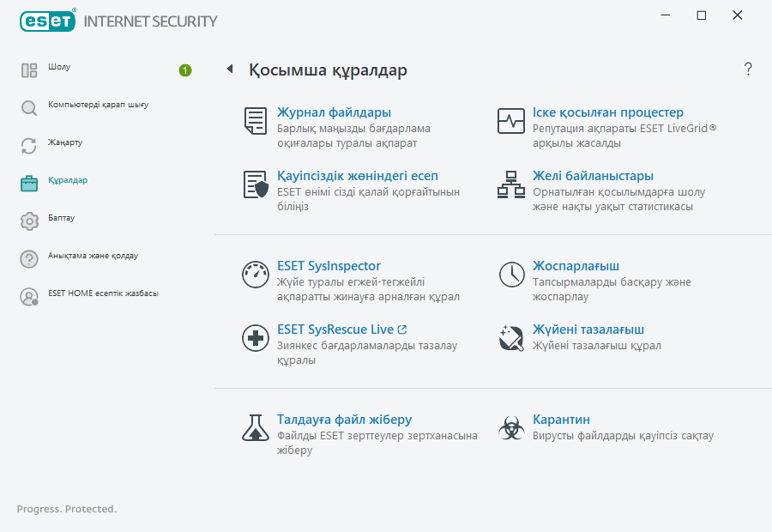The width and height of the screenshot is (772, 532).
Task: Click the text ESET өнімі сізді қалай қорғайтынын
Action: tap(368, 199)
